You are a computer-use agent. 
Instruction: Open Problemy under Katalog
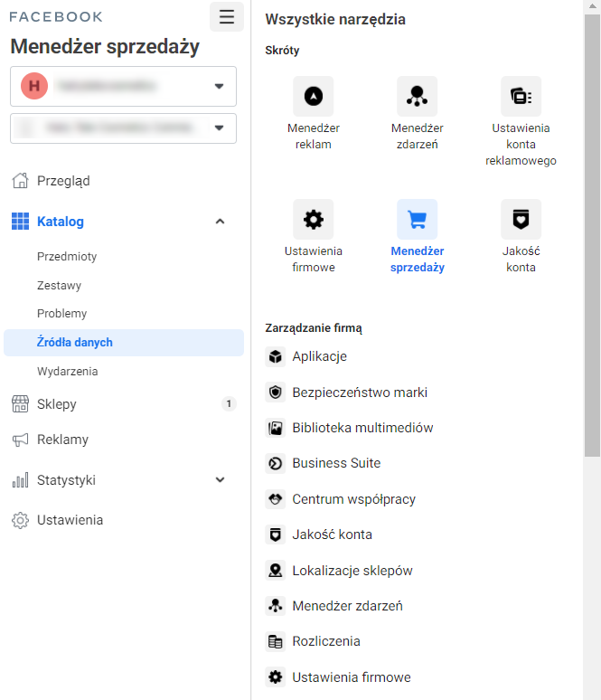point(62,314)
